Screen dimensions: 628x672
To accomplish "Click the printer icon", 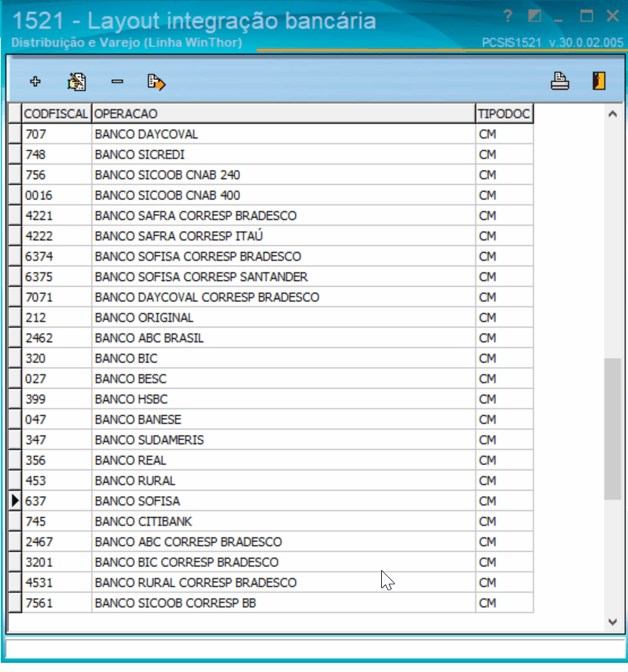I will point(560,81).
